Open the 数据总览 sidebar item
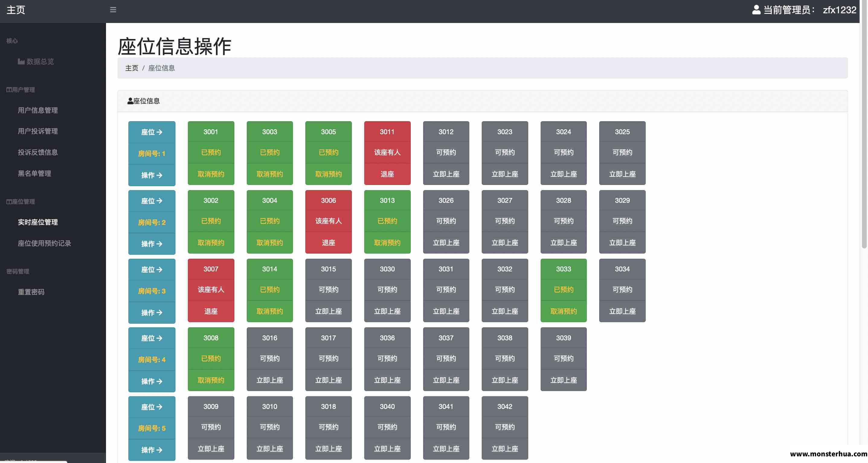This screenshot has width=868, height=463. click(36, 61)
